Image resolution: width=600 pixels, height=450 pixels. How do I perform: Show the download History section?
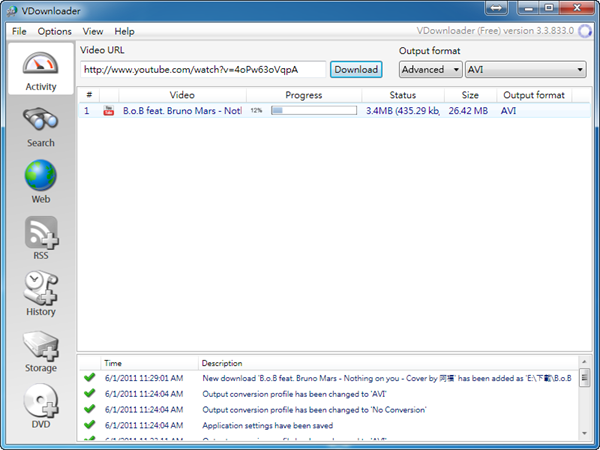(x=41, y=295)
